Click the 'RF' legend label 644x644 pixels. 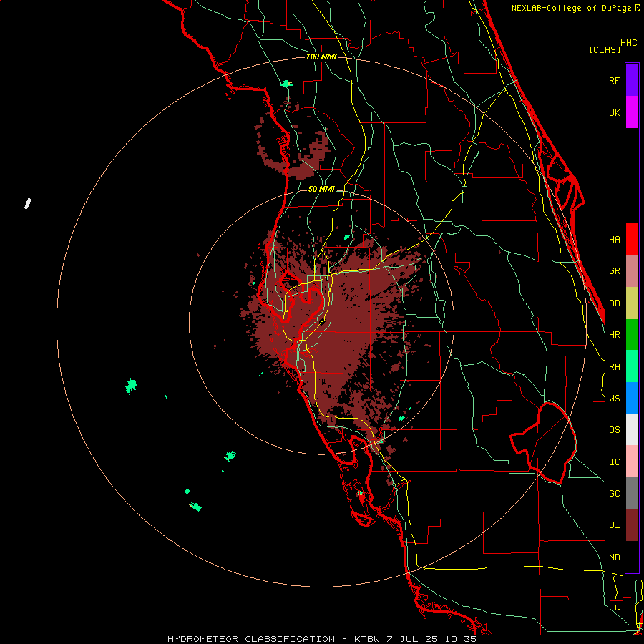[x=614, y=80]
